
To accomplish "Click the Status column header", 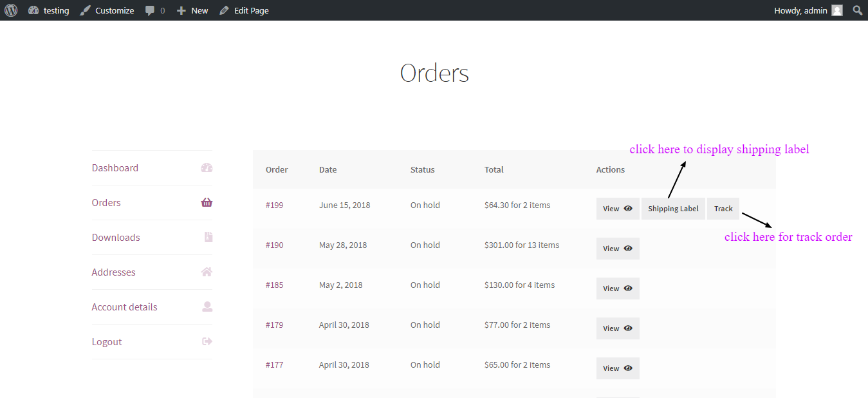I will (x=423, y=170).
